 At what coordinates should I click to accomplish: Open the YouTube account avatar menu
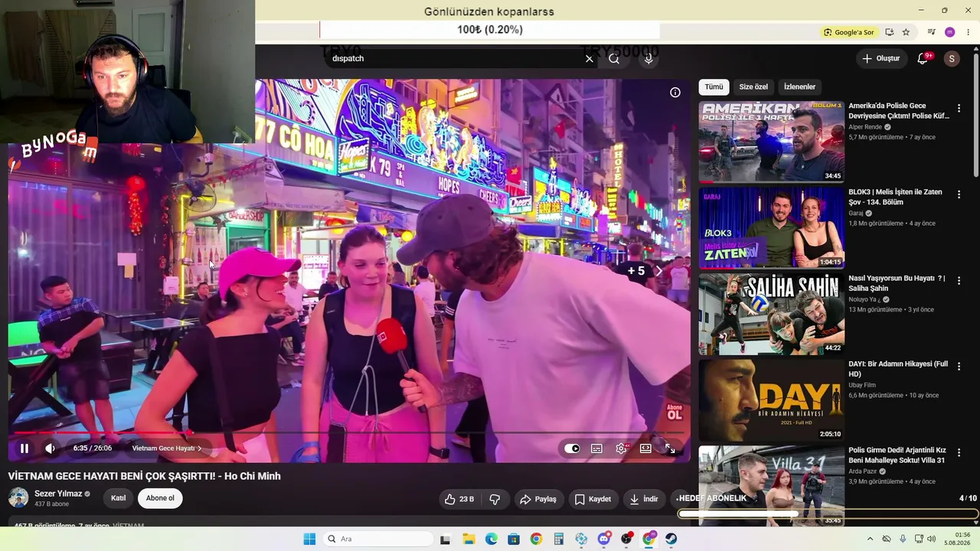point(952,58)
